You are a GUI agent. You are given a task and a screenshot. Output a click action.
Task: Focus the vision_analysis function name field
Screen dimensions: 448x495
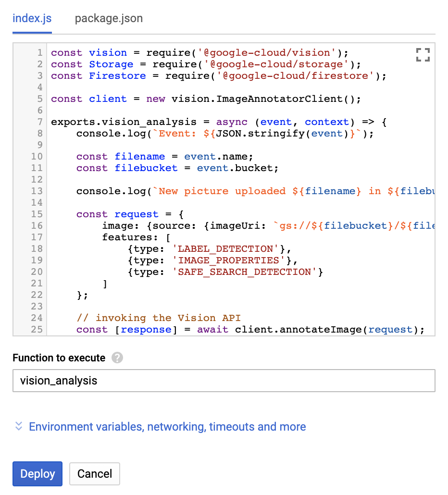[224, 381]
